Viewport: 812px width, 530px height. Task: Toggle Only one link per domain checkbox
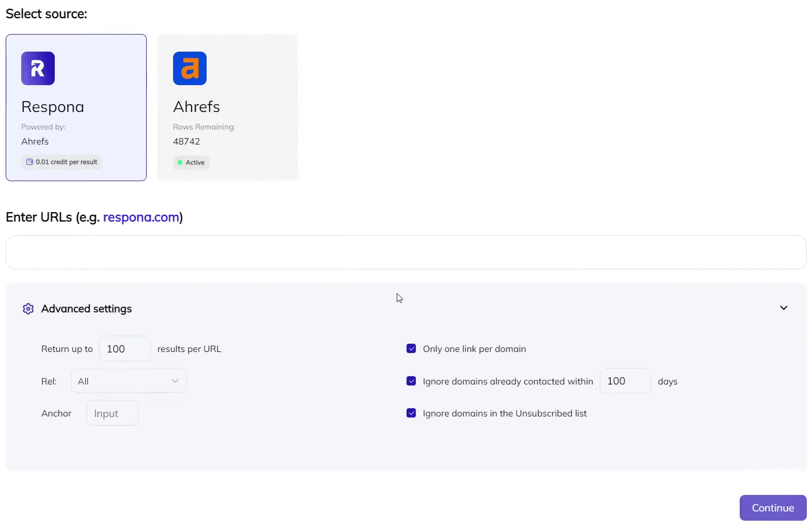[411, 348]
